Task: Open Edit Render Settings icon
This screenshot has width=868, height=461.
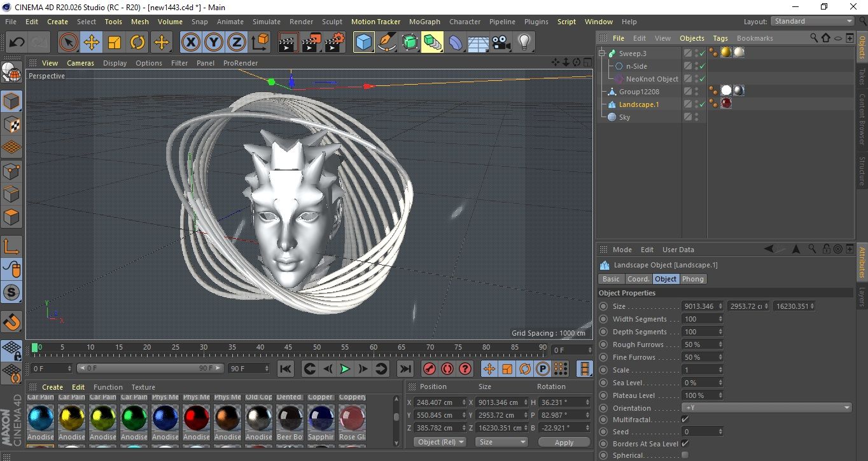Action: [x=334, y=43]
